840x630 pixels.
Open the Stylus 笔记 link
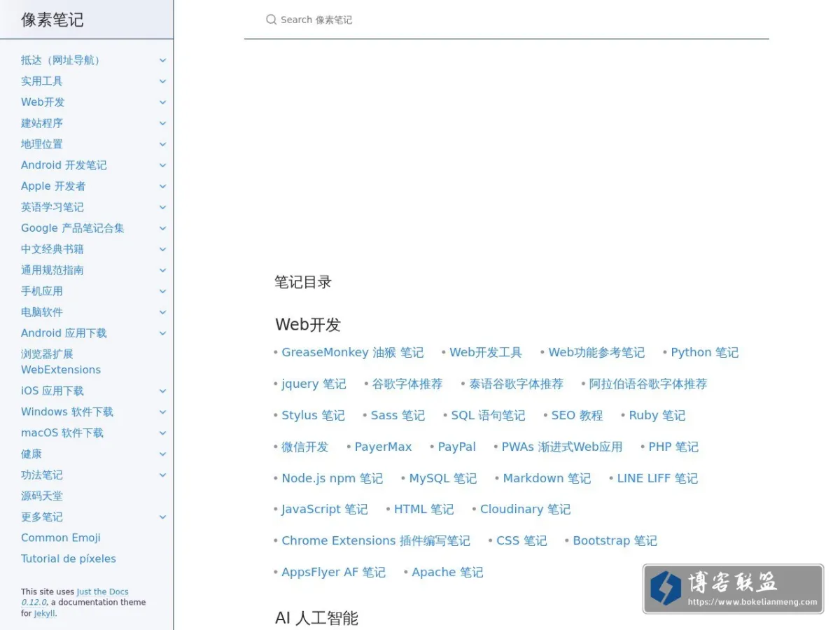point(313,415)
